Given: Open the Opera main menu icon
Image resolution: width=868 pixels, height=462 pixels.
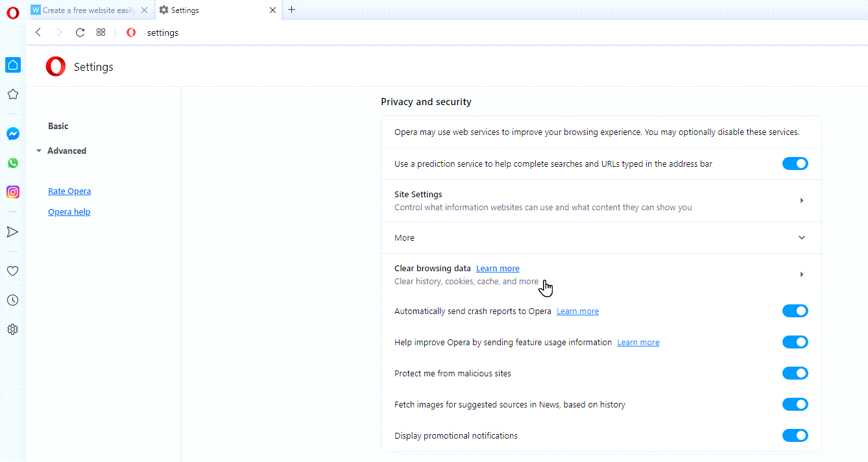Looking at the screenshot, I should click(x=13, y=13).
